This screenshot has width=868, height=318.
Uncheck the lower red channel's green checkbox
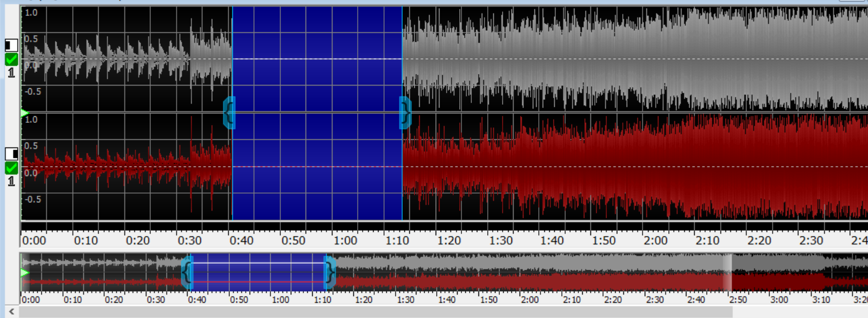coord(11,168)
